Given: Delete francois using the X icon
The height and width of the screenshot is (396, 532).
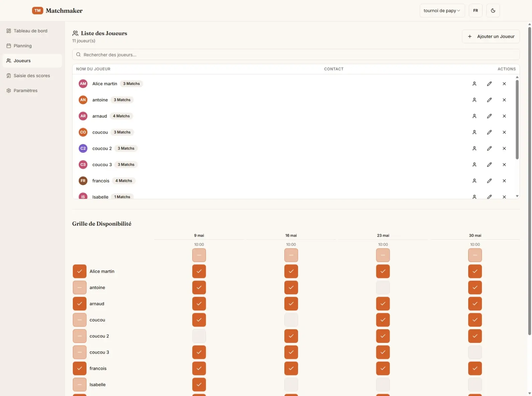Looking at the screenshot, I should pos(504,181).
